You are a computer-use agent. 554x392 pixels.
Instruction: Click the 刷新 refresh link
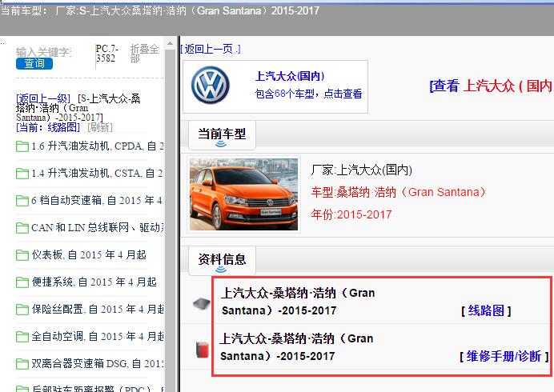click(100, 127)
